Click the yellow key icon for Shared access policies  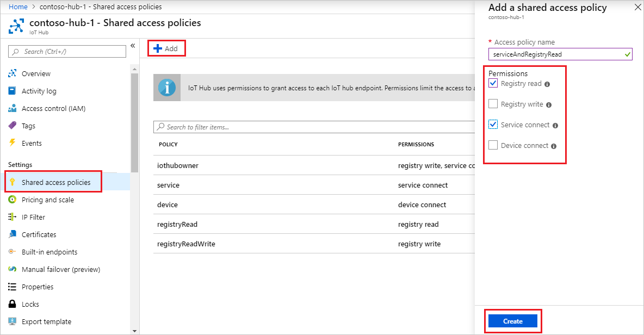(13, 182)
